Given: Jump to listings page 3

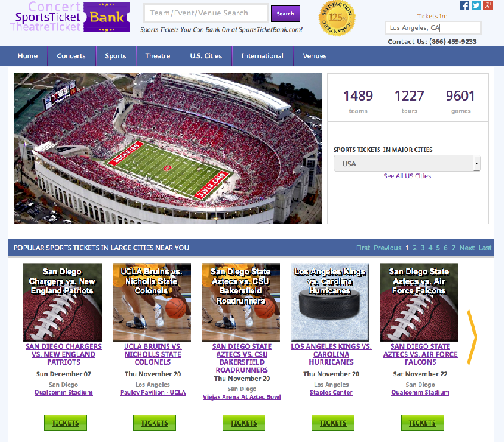Looking at the screenshot, I should tap(422, 248).
